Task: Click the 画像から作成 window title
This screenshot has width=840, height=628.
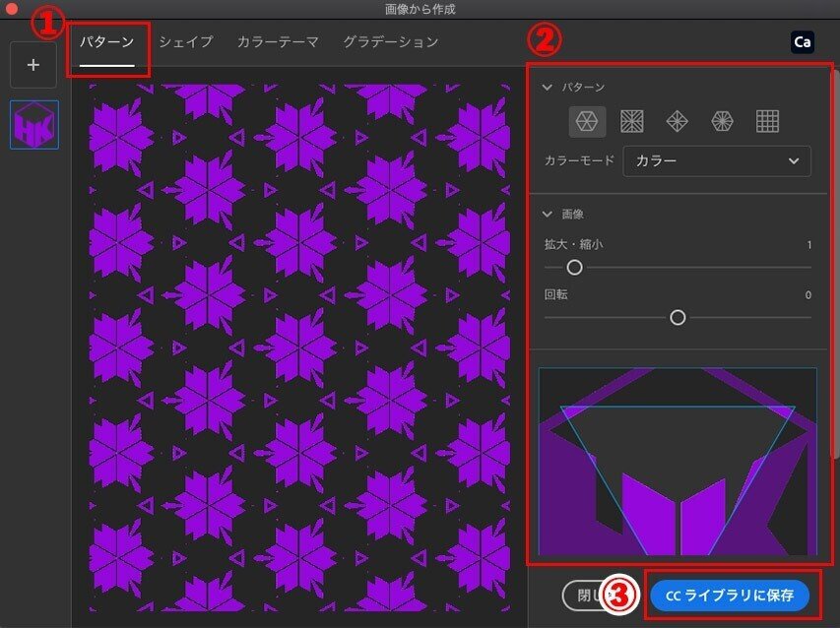Action: 420,9
